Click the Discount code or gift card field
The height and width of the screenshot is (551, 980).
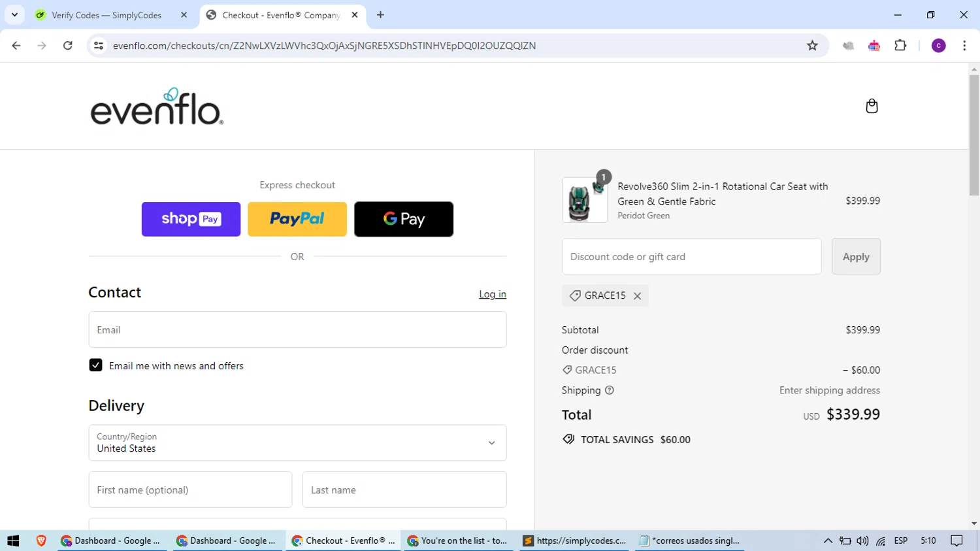tap(691, 256)
